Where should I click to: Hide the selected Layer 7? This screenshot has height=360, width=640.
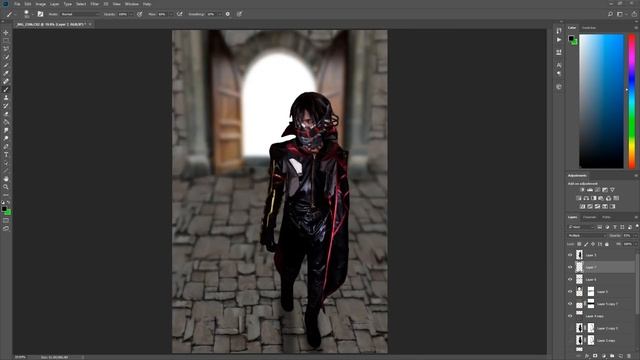(570, 267)
